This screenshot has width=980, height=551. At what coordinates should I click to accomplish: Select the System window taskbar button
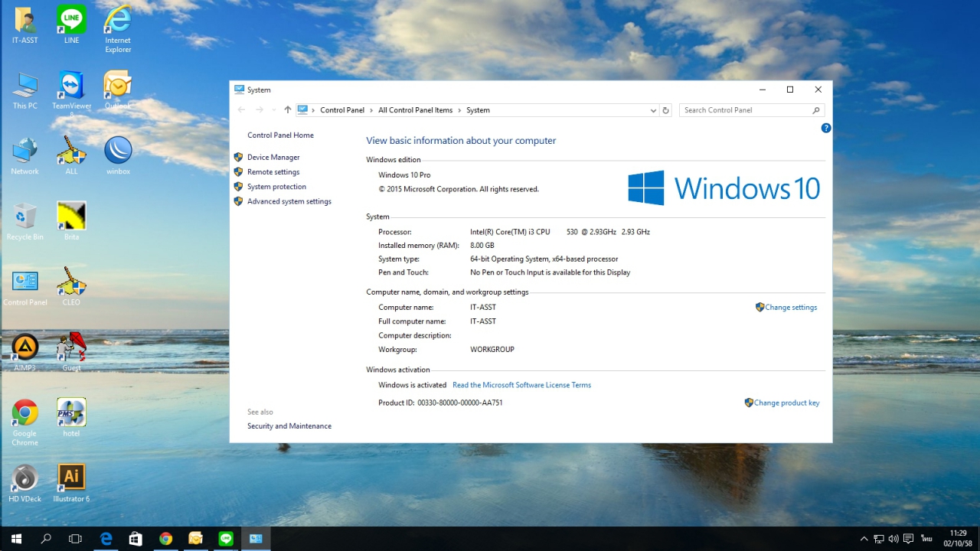point(256,539)
